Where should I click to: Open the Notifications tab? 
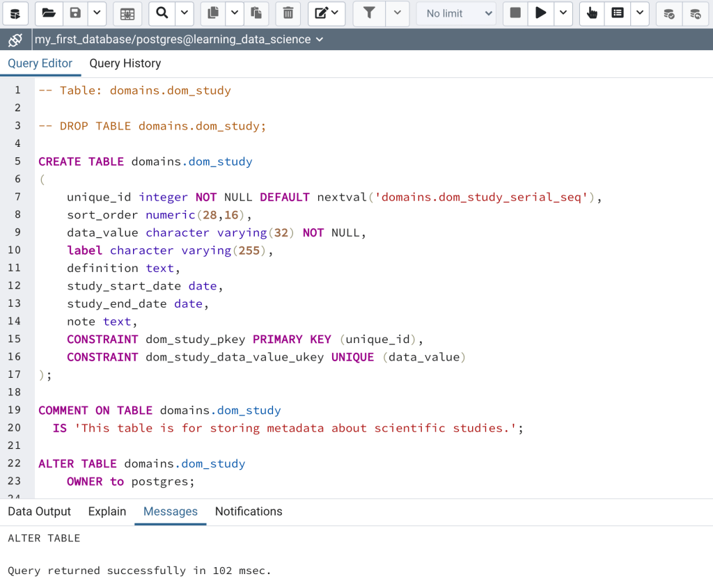249,511
